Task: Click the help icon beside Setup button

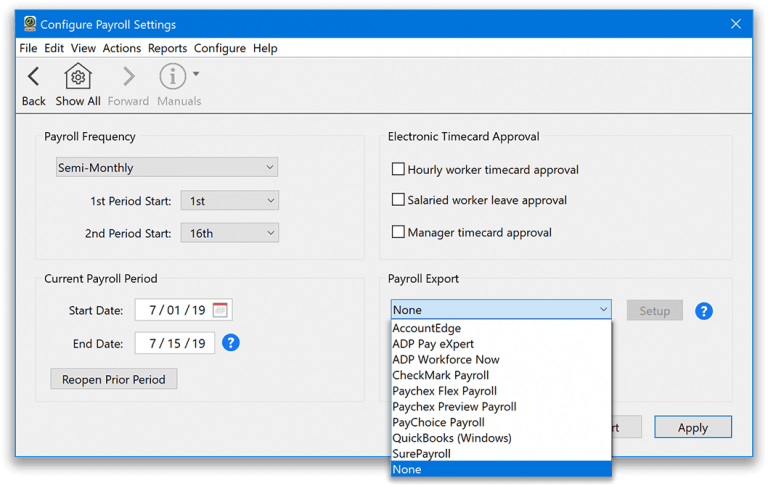Action: coord(704,311)
